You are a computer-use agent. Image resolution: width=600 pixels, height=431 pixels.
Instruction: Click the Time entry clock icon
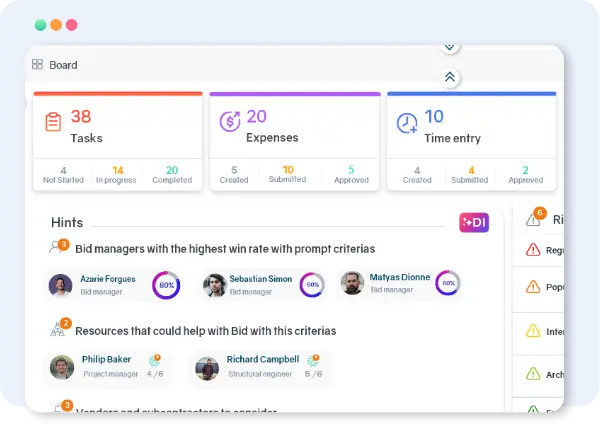pos(407,123)
